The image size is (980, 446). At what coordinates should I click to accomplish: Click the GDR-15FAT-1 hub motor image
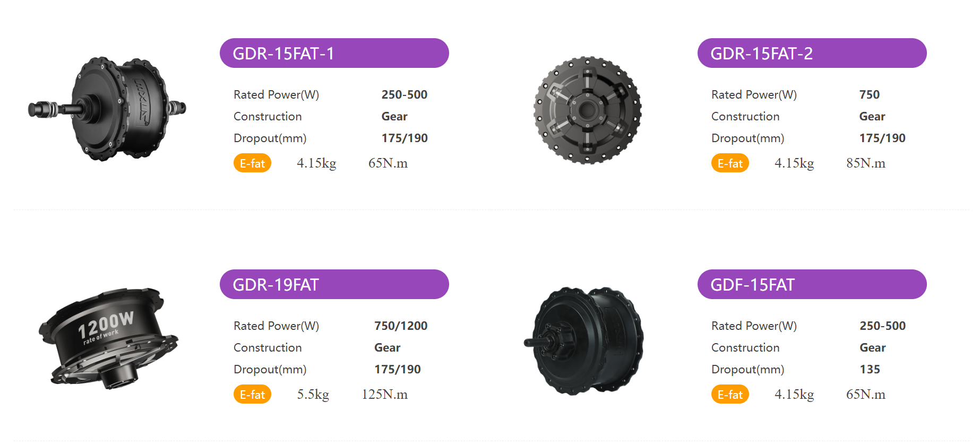pos(107,109)
